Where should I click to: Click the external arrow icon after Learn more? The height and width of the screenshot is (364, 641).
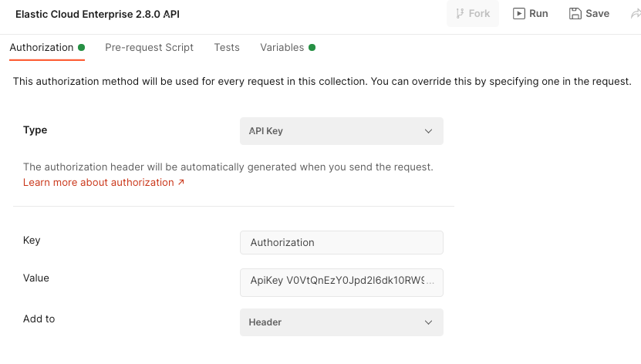tap(181, 183)
